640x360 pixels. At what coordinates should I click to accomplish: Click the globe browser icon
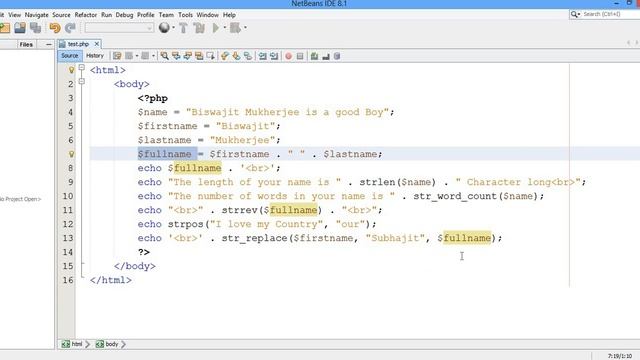(x=164, y=28)
